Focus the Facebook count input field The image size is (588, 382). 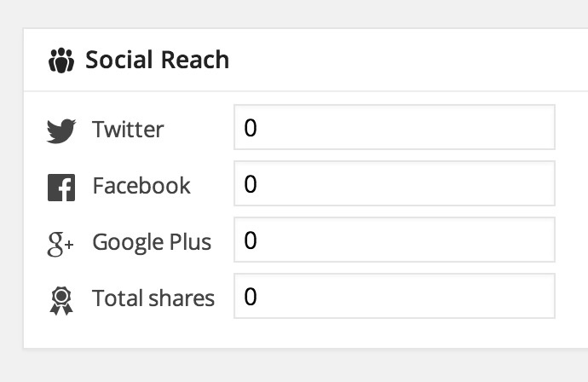(394, 184)
